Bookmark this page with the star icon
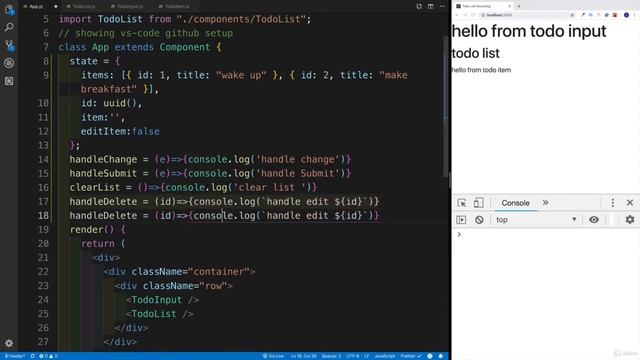 [572, 15]
